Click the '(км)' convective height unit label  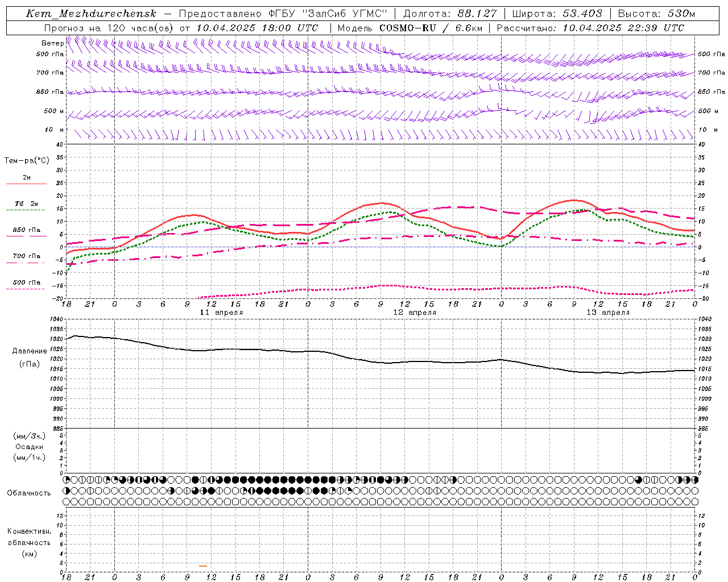[x=29, y=554]
